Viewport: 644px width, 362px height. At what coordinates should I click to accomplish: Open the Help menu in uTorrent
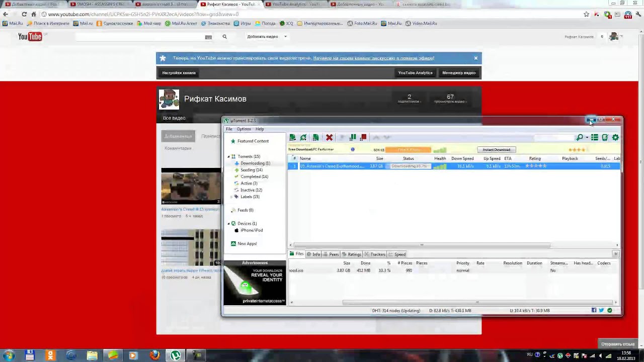point(260,129)
